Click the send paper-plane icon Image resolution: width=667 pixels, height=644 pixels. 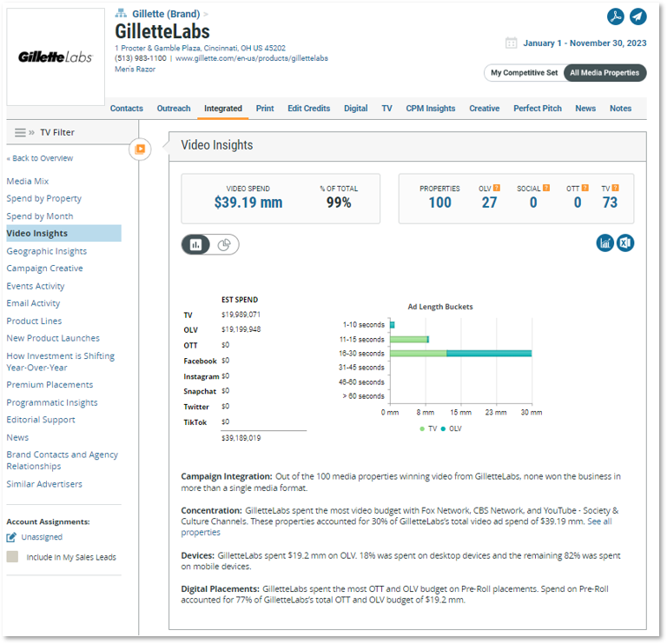(x=638, y=17)
